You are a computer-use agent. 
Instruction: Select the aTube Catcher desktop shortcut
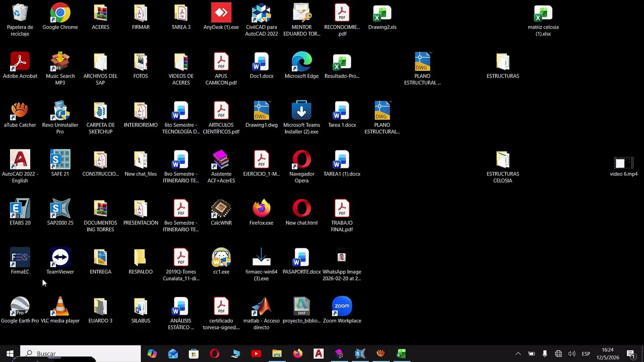[20, 115]
